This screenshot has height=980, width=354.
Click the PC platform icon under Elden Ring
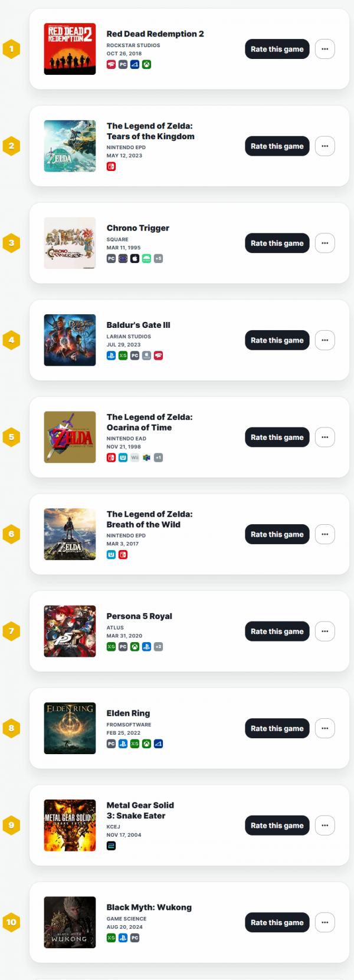[x=111, y=744]
